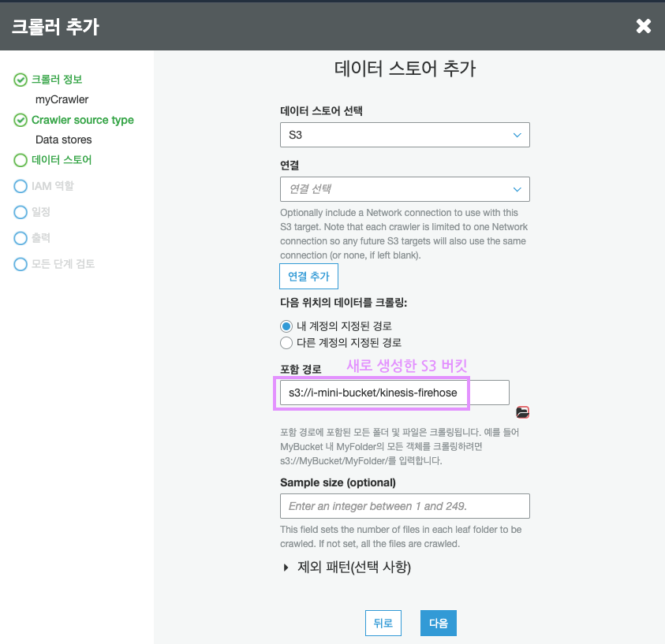Open the 연결 선택 dropdown
Image resolution: width=665 pixels, height=644 pixels.
(405, 189)
